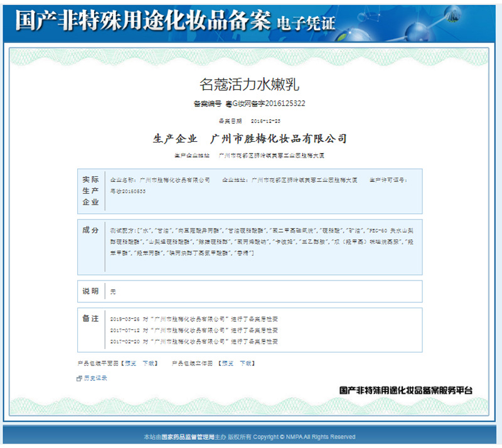The height and width of the screenshot is (448, 502).
Task: Open the 历史记录 history link
Action: tap(95, 378)
